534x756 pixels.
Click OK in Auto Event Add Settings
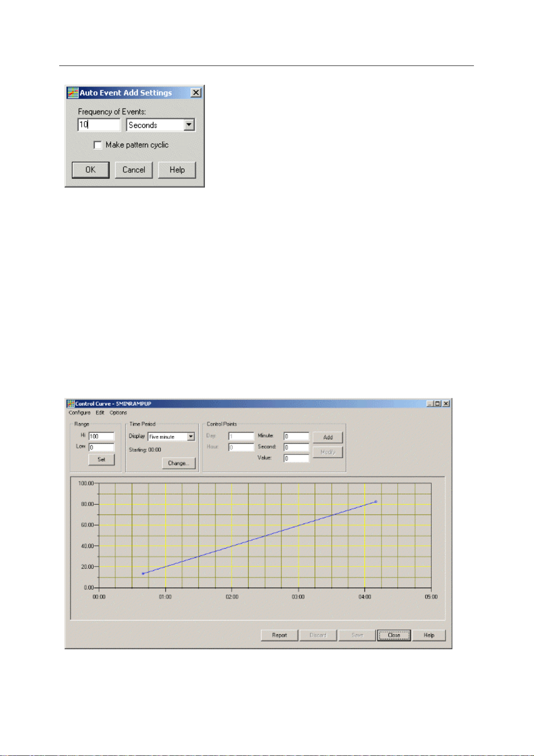[91, 170]
